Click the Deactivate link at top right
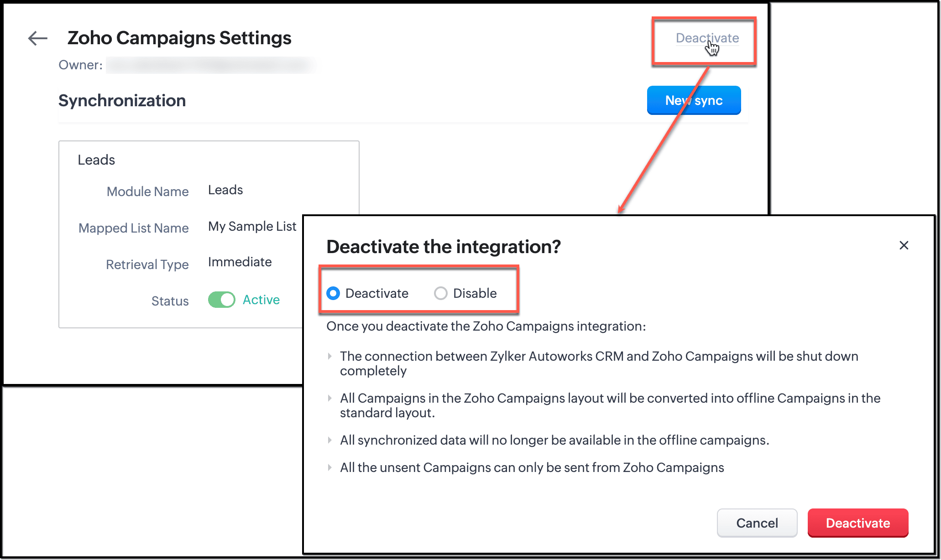This screenshot has height=560, width=941. pyautogui.click(x=707, y=38)
